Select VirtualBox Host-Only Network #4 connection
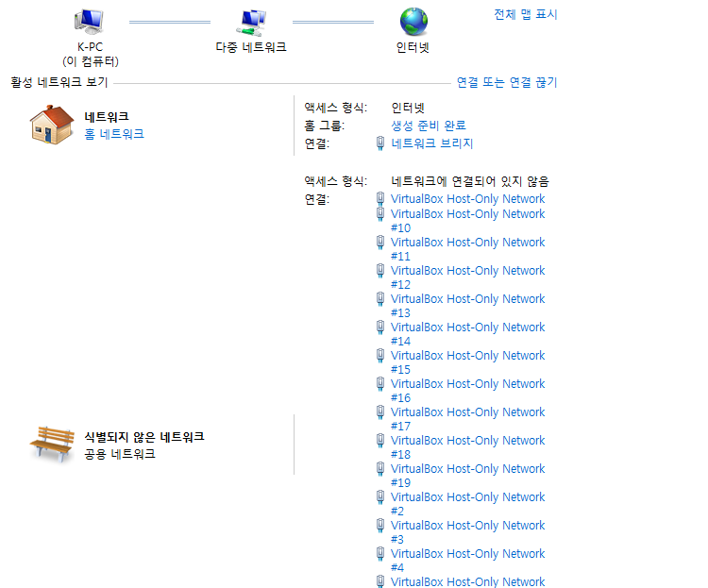 [467, 554]
